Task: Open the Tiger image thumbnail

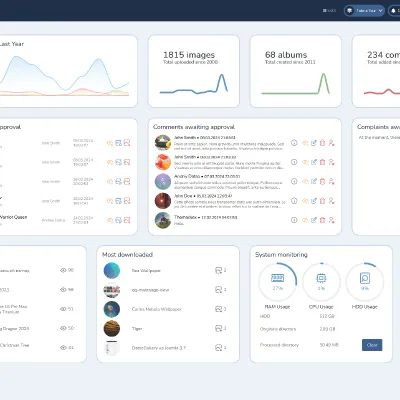Action: coord(112,328)
